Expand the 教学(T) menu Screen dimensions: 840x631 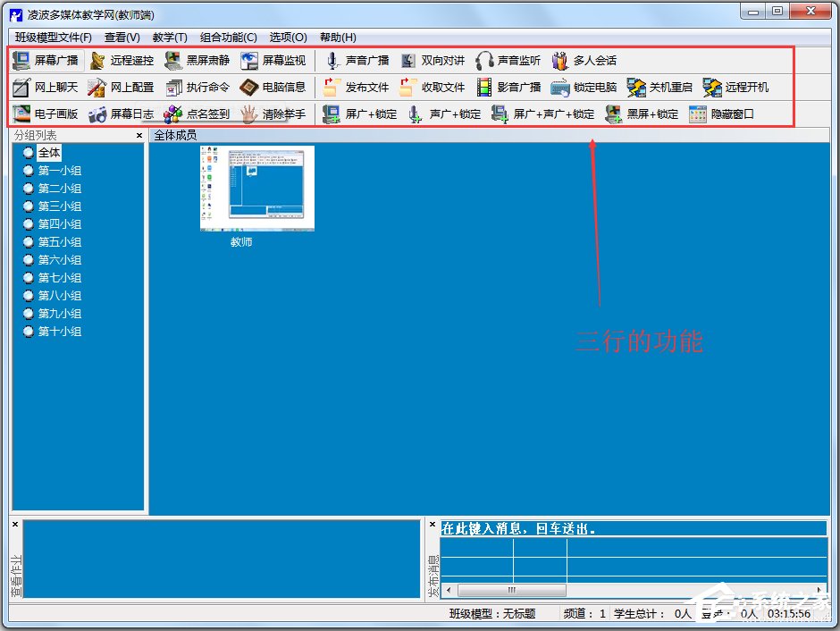click(x=170, y=38)
